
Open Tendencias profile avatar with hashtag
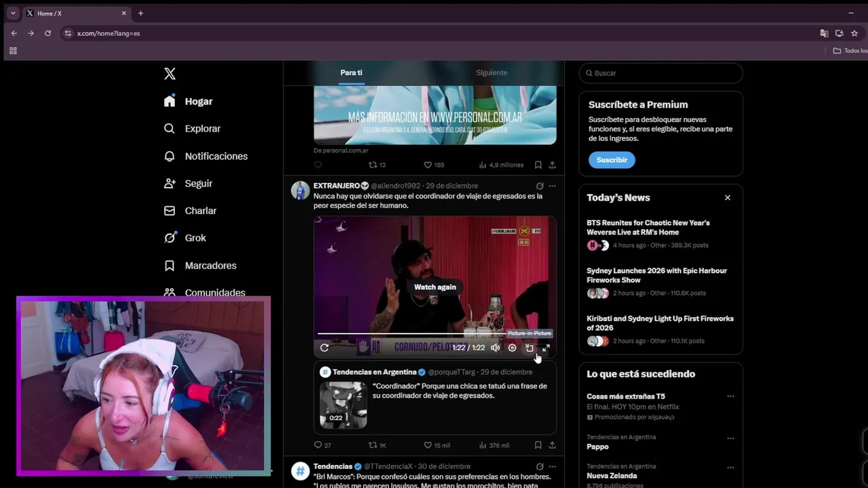[x=300, y=471]
